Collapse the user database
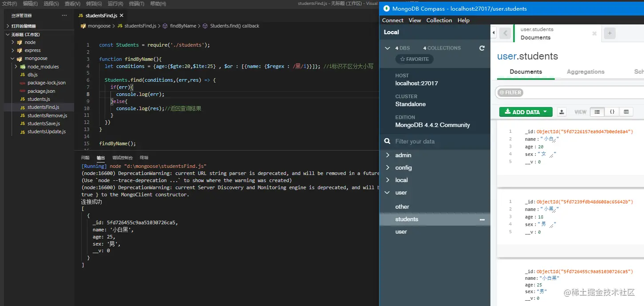 tap(388, 192)
